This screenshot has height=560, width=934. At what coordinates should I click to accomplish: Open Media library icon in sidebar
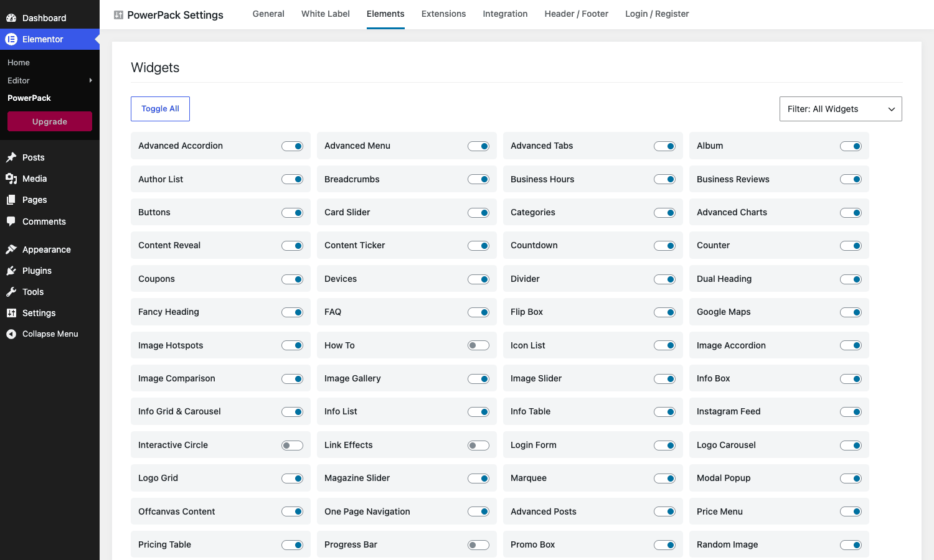click(x=11, y=179)
